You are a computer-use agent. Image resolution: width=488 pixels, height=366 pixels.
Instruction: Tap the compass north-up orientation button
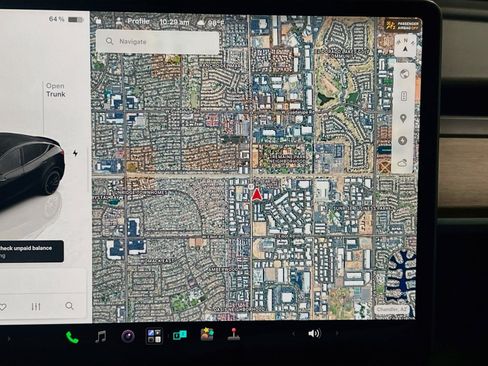click(405, 46)
